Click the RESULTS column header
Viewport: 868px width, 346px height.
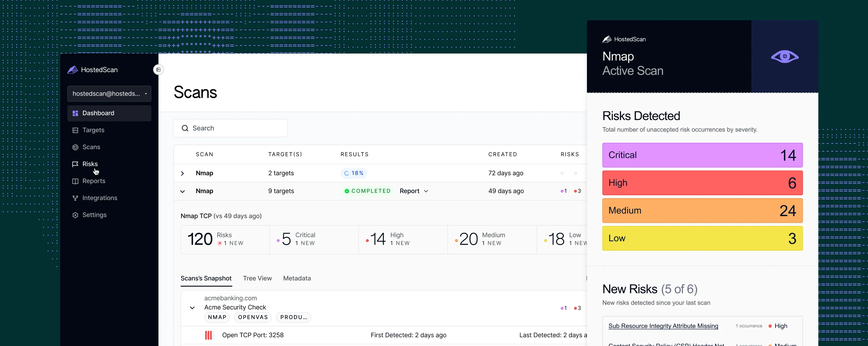[x=355, y=154]
